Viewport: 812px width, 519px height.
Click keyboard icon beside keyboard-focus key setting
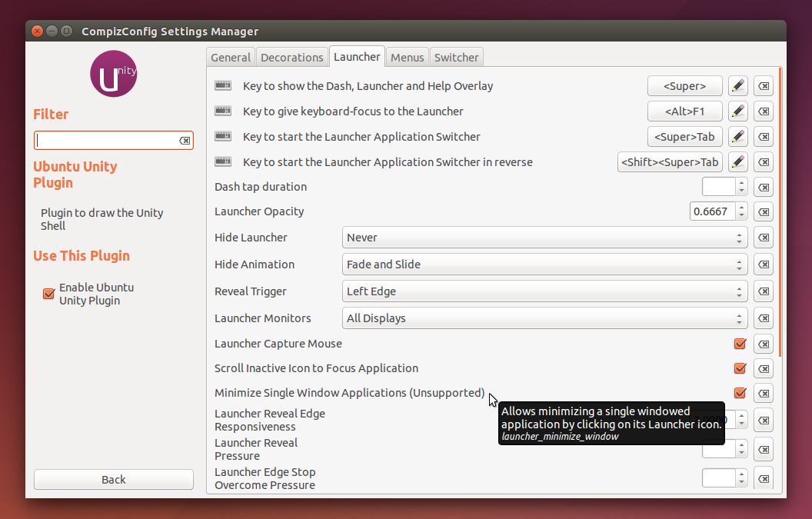223,111
